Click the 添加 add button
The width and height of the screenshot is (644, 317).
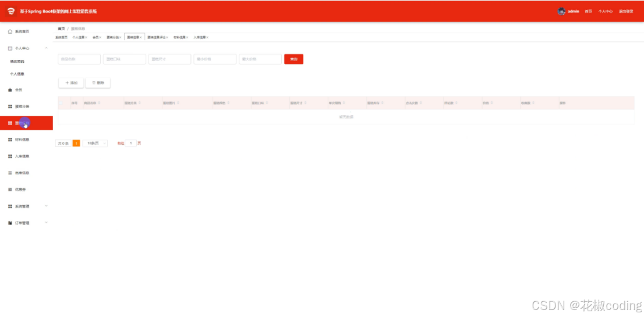[71, 83]
